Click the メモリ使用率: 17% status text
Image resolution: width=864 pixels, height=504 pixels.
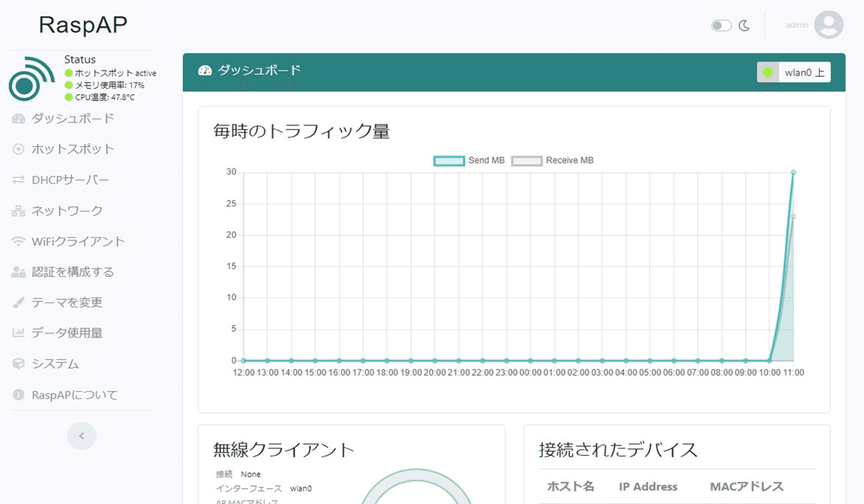tap(109, 85)
